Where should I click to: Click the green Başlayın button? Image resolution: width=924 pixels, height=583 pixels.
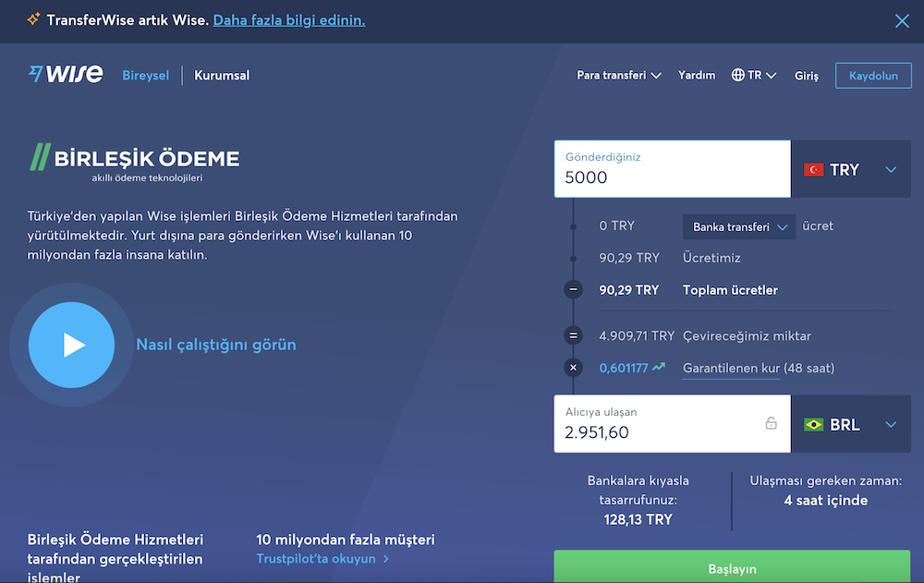pyautogui.click(x=732, y=566)
